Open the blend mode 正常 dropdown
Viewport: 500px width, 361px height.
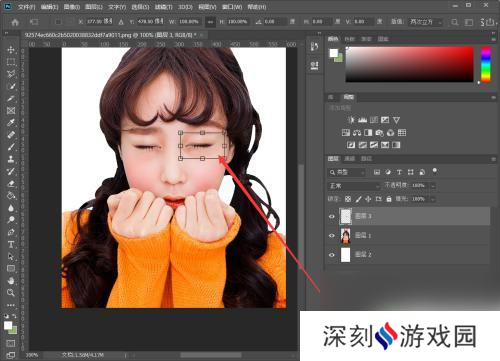[354, 186]
